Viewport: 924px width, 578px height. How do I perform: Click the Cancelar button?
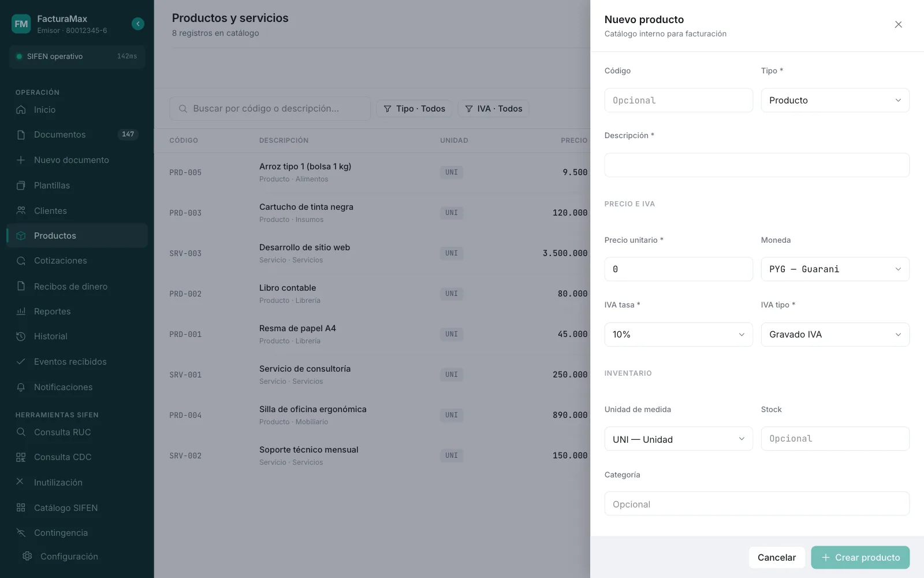(777, 557)
